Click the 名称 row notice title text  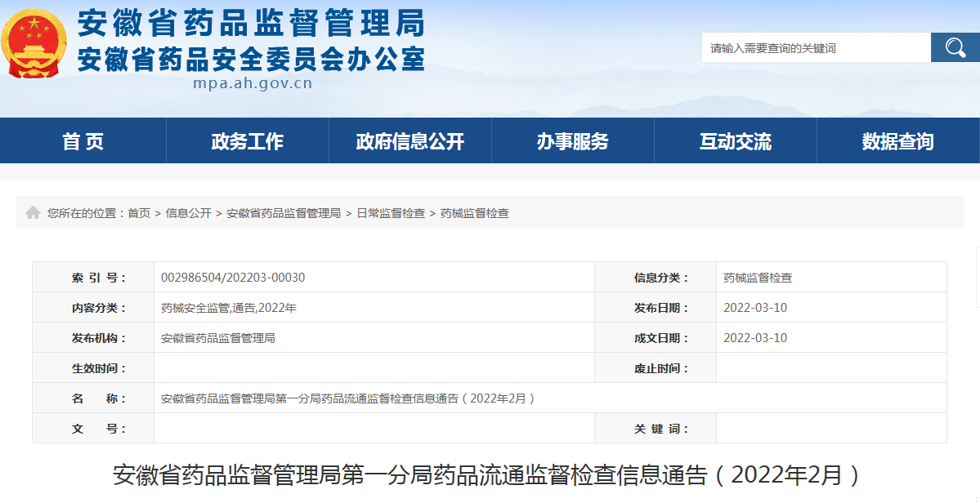point(348,398)
